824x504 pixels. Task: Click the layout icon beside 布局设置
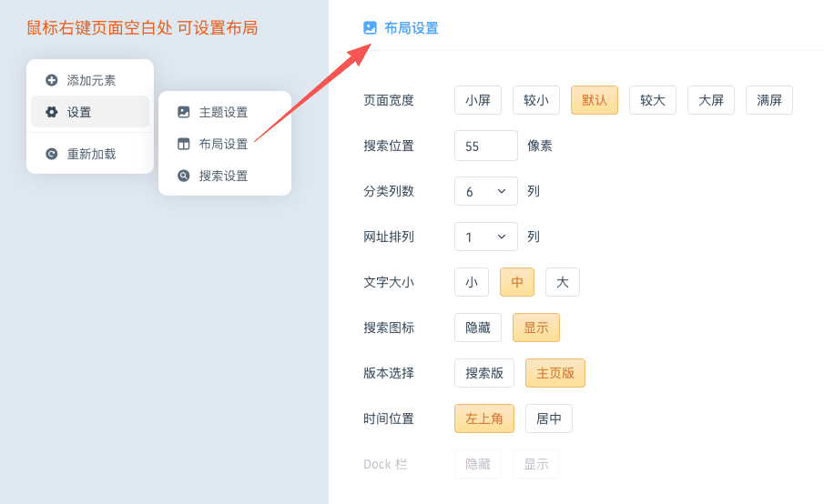(x=184, y=144)
